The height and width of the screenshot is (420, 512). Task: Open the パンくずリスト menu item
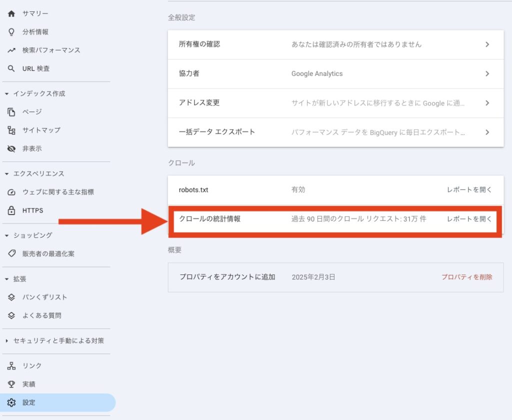pyautogui.click(x=44, y=297)
